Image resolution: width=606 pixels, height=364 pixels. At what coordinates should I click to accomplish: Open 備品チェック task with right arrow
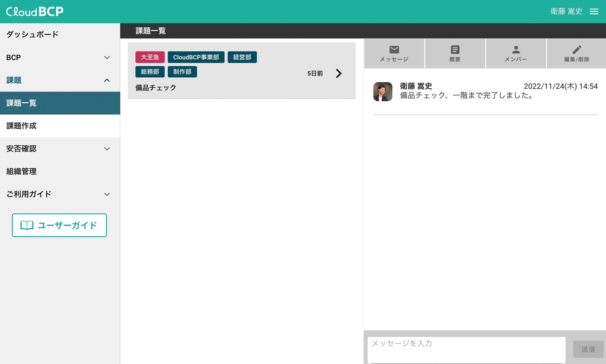coord(339,73)
